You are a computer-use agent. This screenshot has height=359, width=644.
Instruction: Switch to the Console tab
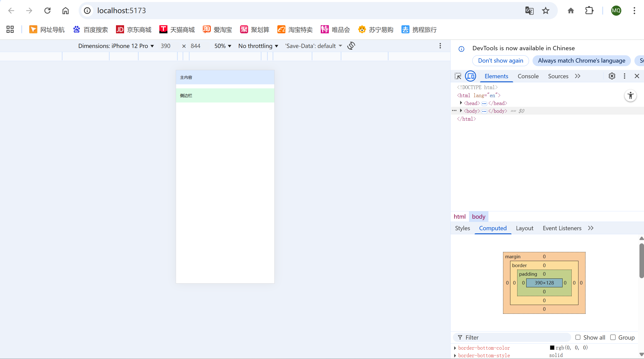click(528, 76)
